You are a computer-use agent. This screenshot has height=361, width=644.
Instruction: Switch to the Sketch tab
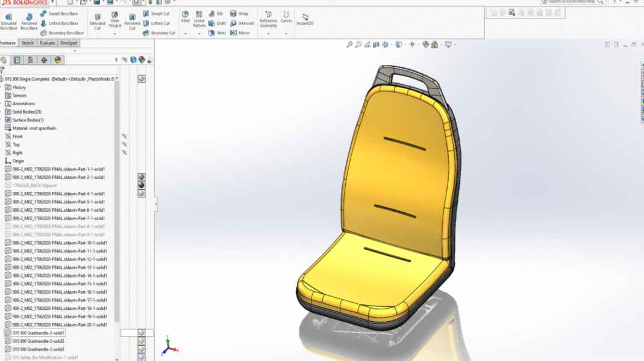coord(28,43)
